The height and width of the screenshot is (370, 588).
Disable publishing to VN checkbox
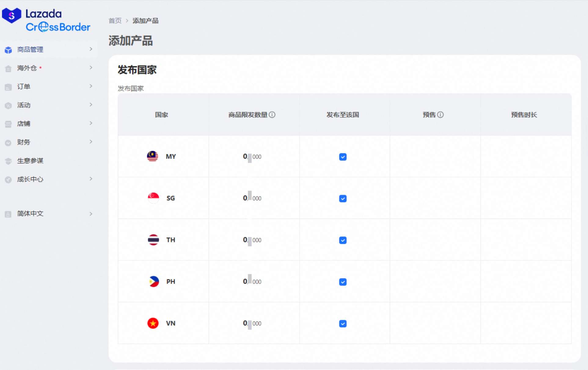point(343,324)
